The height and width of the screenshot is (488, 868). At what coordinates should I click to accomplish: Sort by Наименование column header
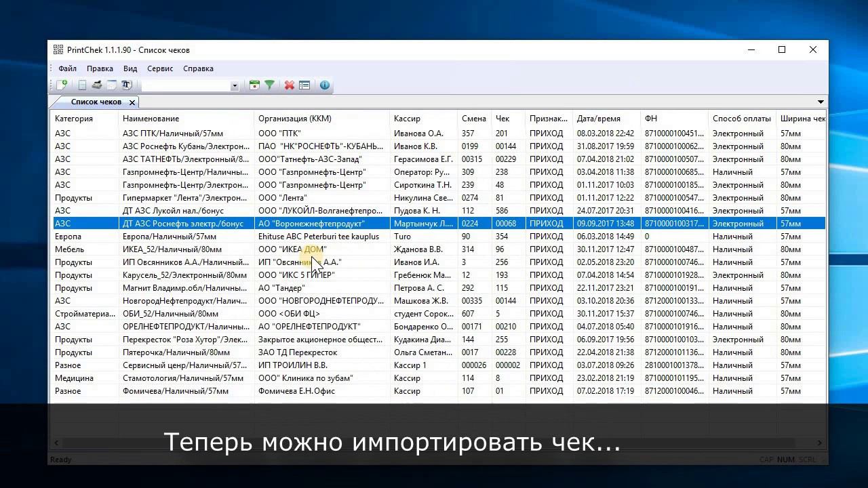click(x=186, y=119)
